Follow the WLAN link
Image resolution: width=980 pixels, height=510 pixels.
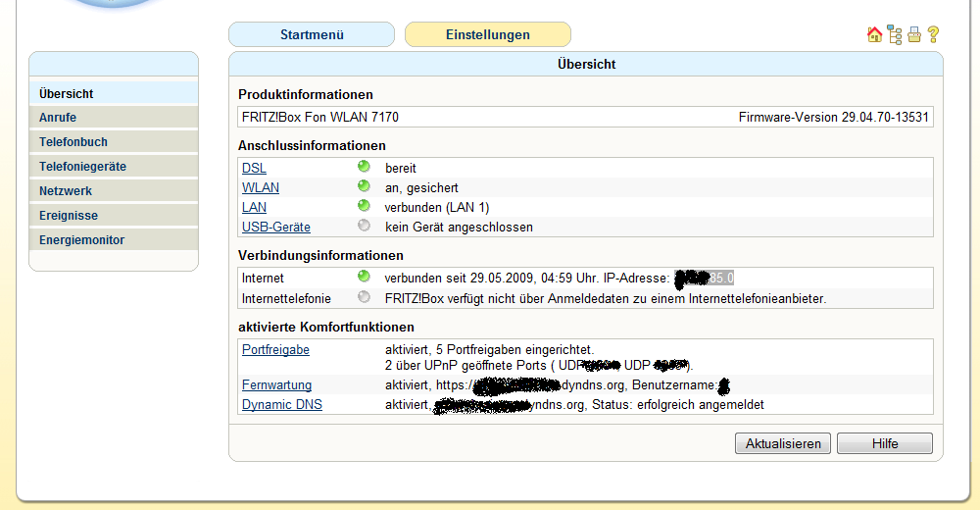pos(261,187)
